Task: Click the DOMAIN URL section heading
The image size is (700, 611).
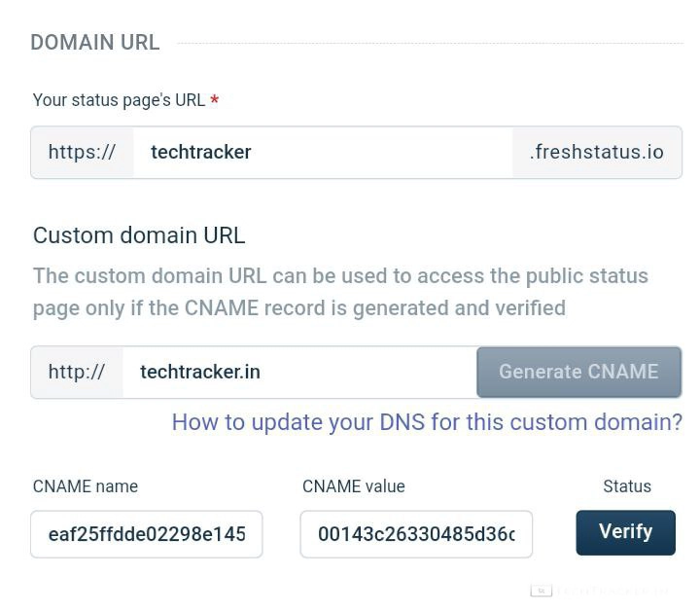Action: (94, 43)
